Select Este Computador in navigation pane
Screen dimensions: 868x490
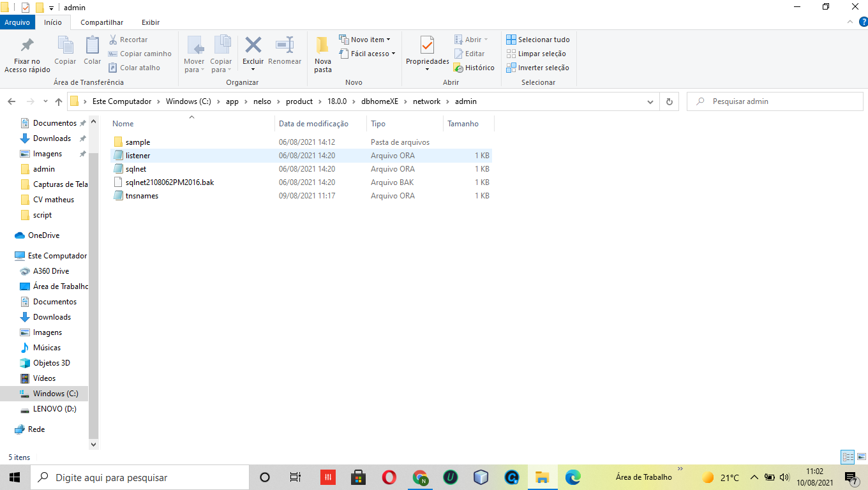tap(57, 256)
